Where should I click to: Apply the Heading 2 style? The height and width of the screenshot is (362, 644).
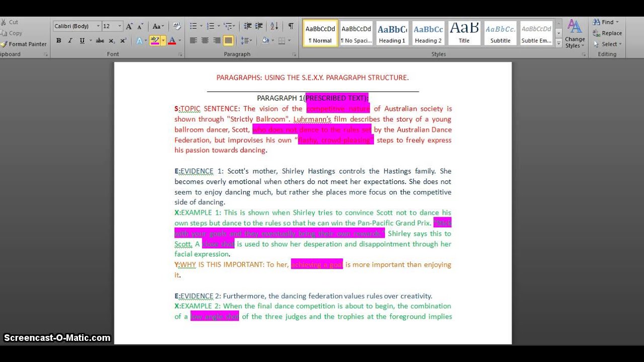click(428, 34)
